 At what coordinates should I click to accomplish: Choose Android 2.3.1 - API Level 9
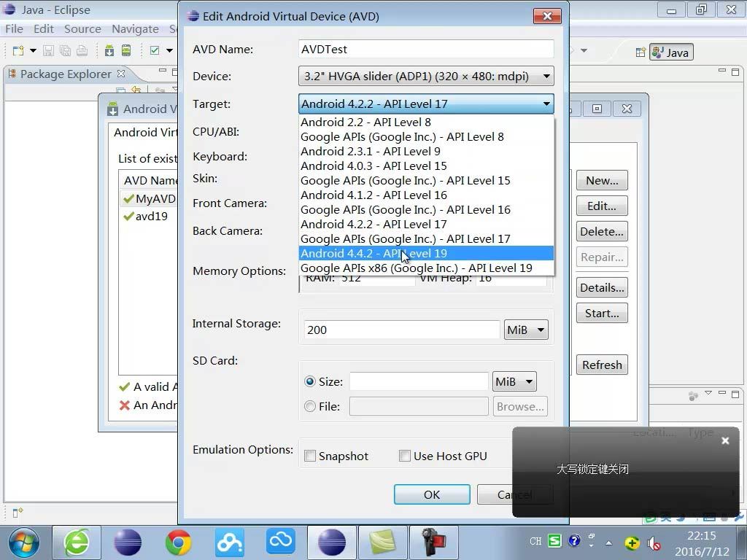coord(426,152)
